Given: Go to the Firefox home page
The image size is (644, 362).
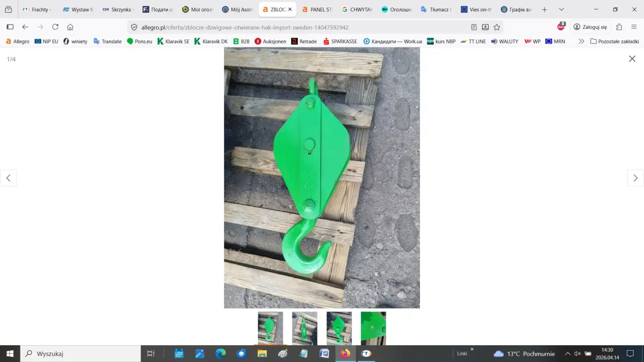Looking at the screenshot, I should 70,27.
